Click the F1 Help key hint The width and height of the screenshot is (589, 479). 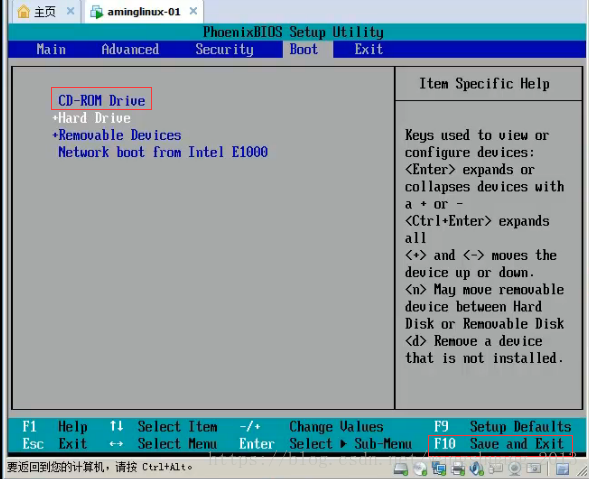click(55, 427)
